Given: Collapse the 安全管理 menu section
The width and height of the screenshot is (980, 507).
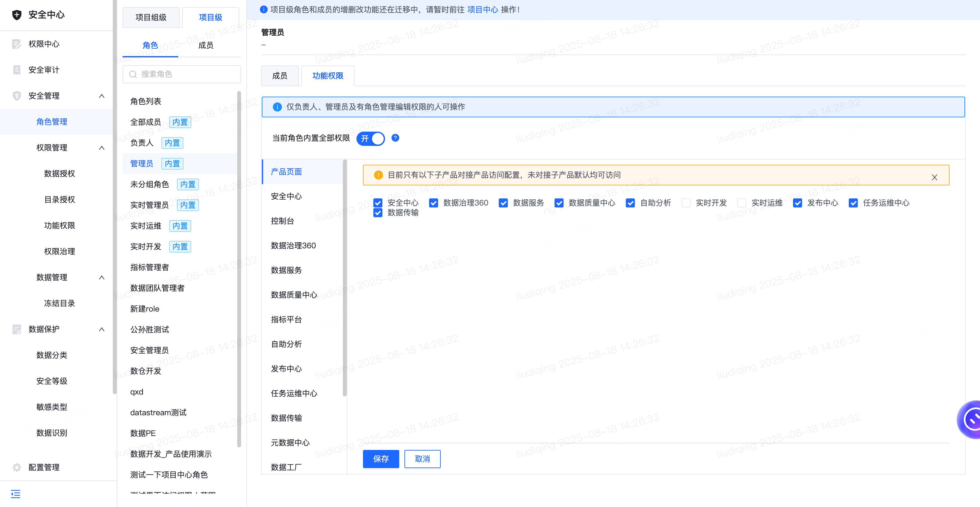Looking at the screenshot, I should tap(101, 96).
